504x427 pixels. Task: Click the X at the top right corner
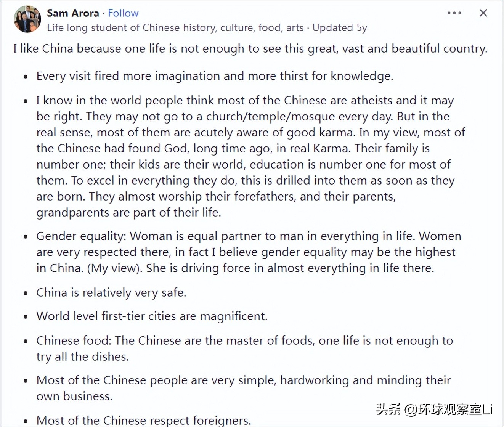click(483, 13)
